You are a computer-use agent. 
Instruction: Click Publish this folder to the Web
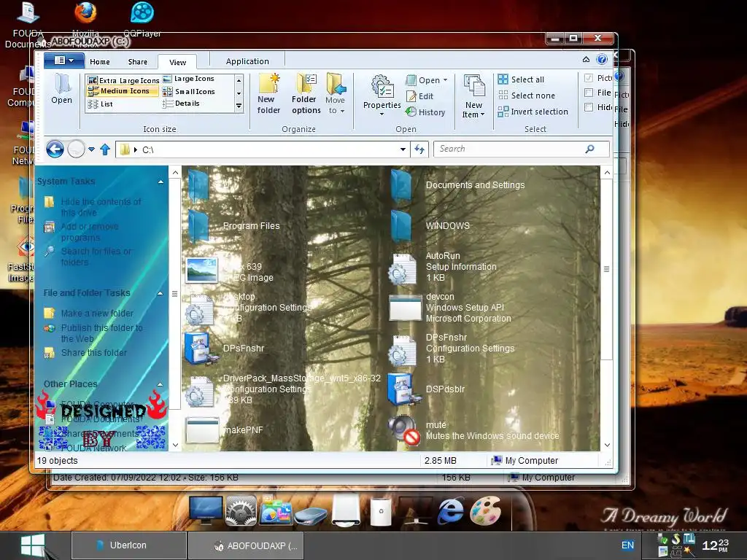(101, 333)
